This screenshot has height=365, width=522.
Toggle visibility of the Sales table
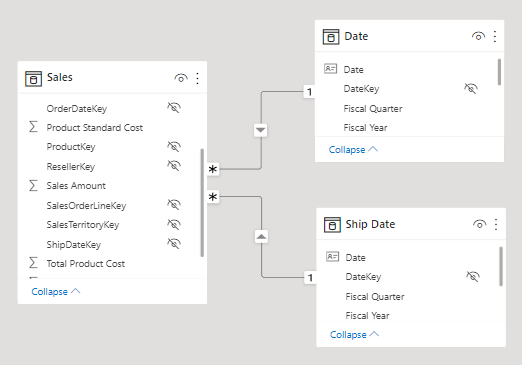click(x=181, y=78)
